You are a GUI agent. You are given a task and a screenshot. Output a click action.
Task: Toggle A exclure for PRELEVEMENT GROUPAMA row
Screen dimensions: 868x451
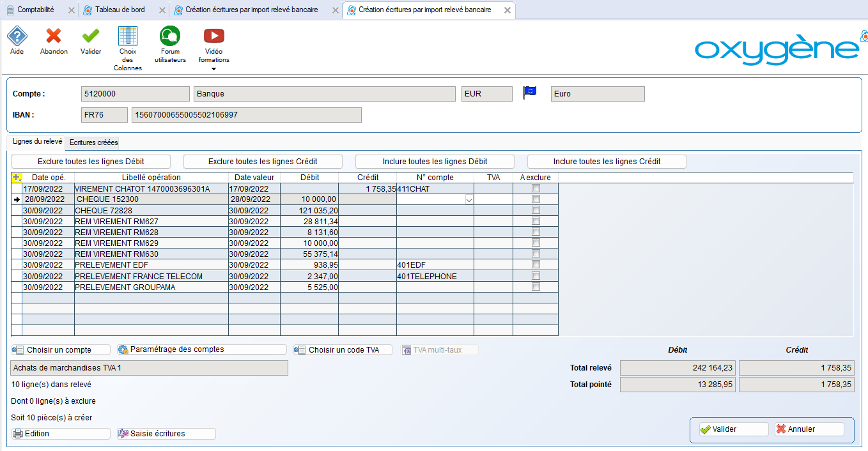536,287
